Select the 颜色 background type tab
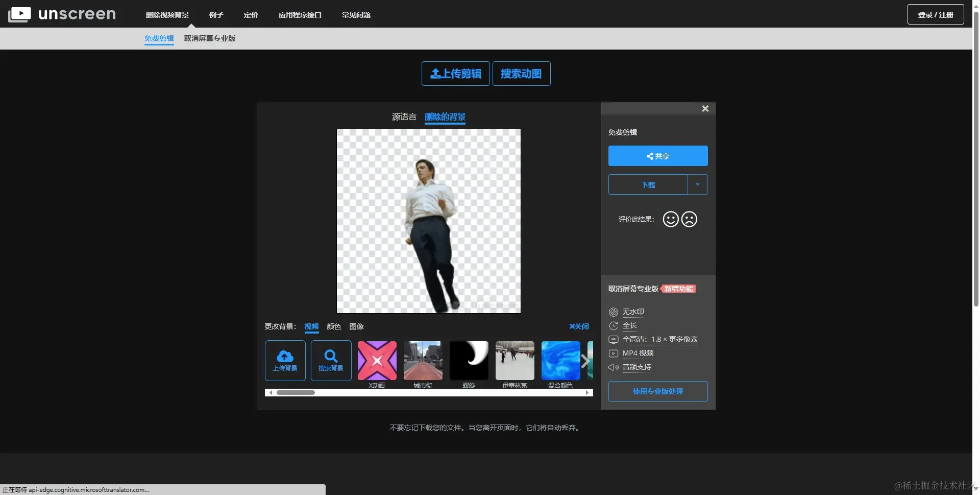The image size is (980, 495). tap(334, 326)
